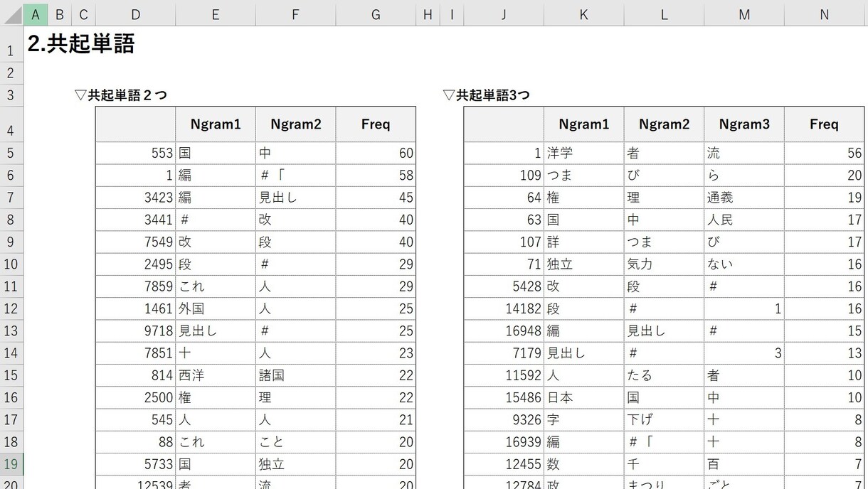
Task: Click cell containing 14182
Action: (504, 308)
